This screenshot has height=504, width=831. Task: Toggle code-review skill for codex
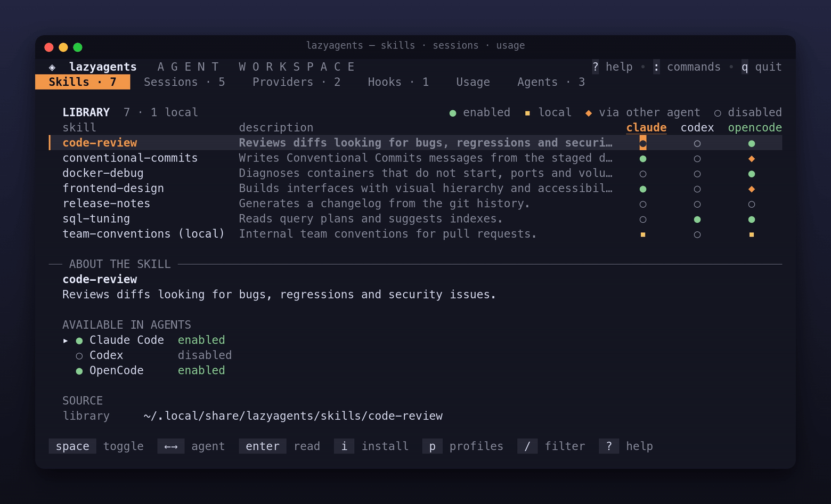tap(697, 143)
